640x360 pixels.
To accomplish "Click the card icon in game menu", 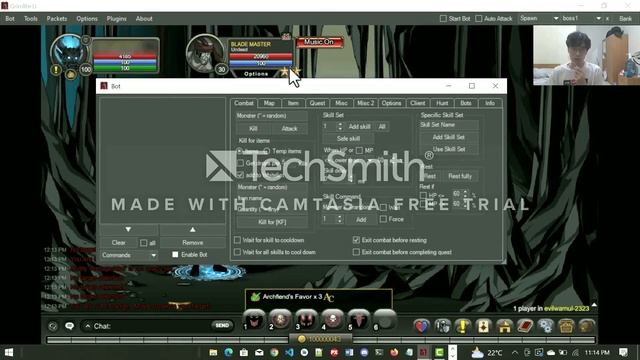I will [x=484, y=326].
